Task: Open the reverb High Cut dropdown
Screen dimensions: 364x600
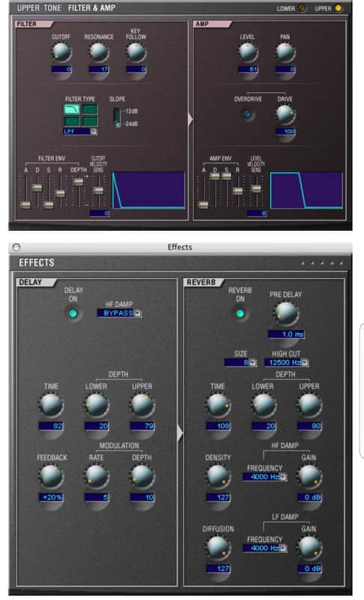Action: [286, 362]
